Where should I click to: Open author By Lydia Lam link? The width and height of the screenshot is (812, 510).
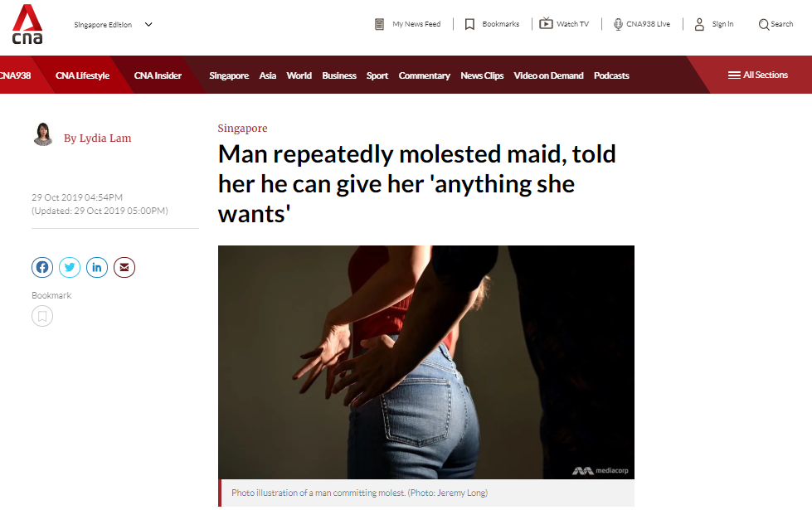tap(97, 138)
